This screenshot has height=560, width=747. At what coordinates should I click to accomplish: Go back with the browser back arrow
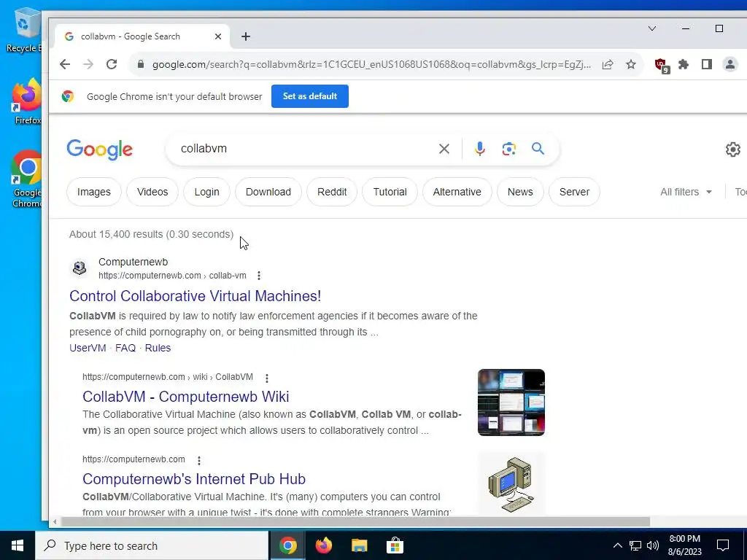65,64
